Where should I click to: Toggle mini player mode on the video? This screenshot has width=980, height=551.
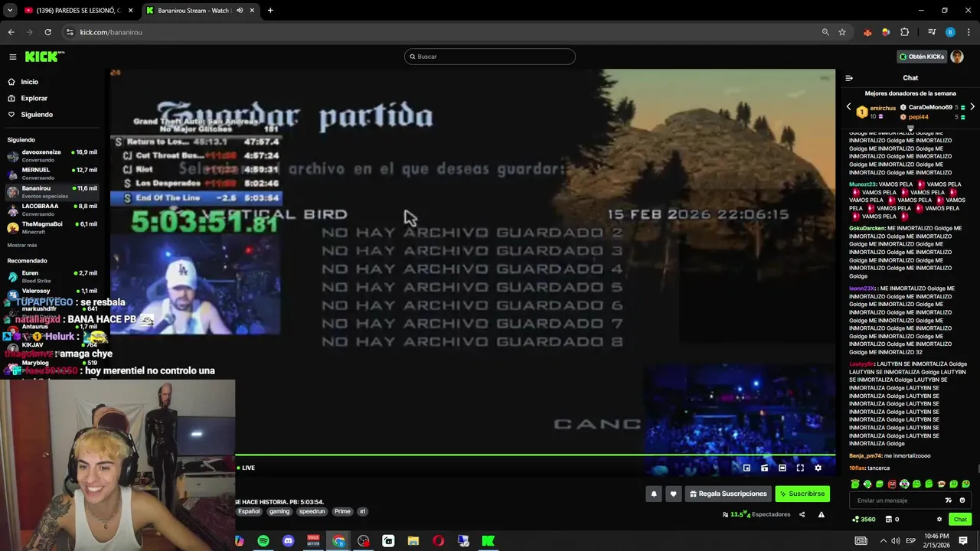(x=746, y=468)
